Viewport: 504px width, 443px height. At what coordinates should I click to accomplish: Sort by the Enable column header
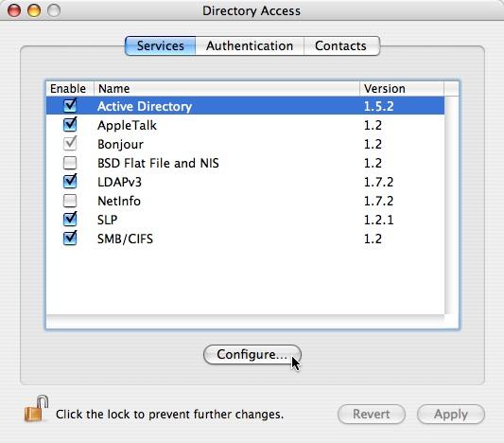70,88
